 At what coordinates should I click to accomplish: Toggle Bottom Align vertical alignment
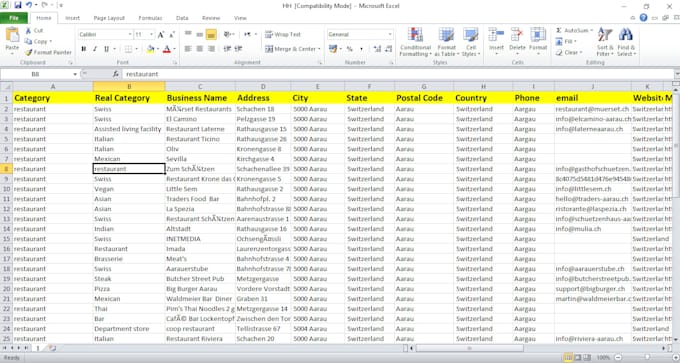click(211, 34)
